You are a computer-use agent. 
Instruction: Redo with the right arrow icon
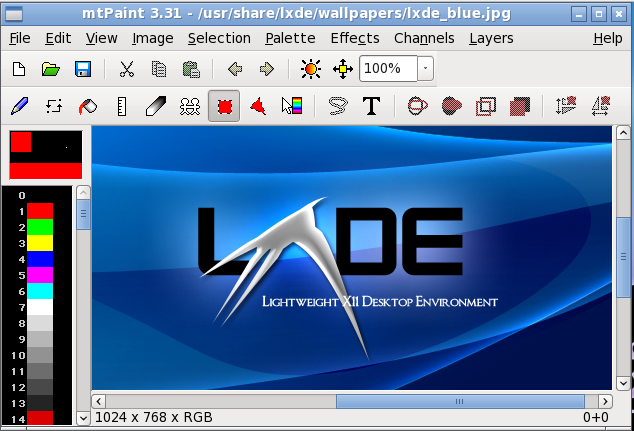(x=267, y=69)
